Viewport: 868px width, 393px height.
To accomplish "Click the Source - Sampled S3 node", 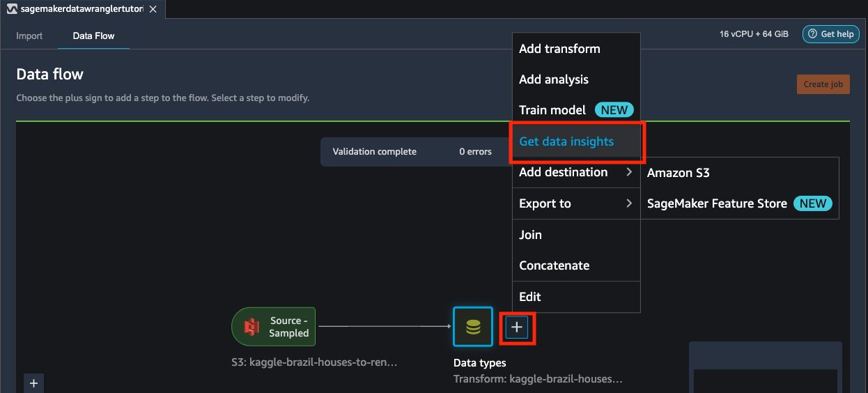I will 274,327.
